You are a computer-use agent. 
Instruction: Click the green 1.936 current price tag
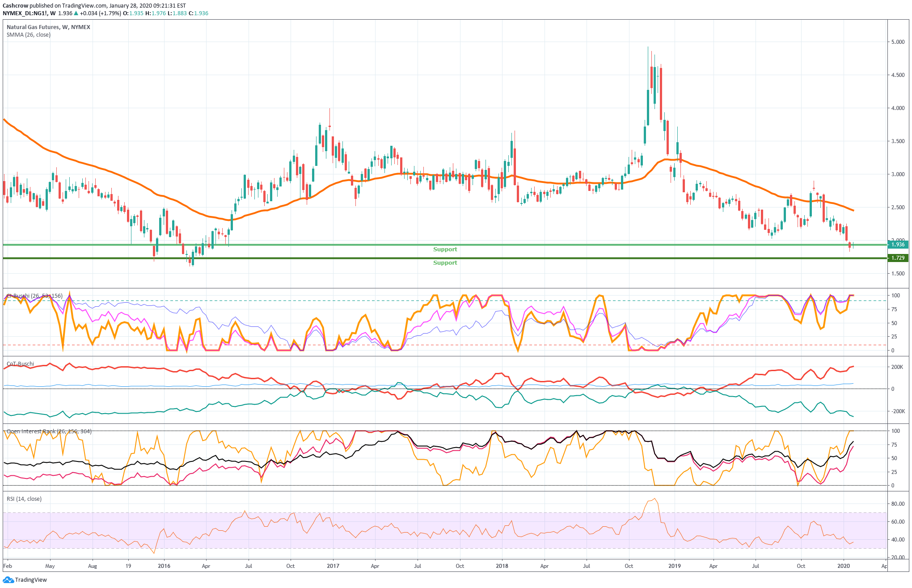click(898, 244)
